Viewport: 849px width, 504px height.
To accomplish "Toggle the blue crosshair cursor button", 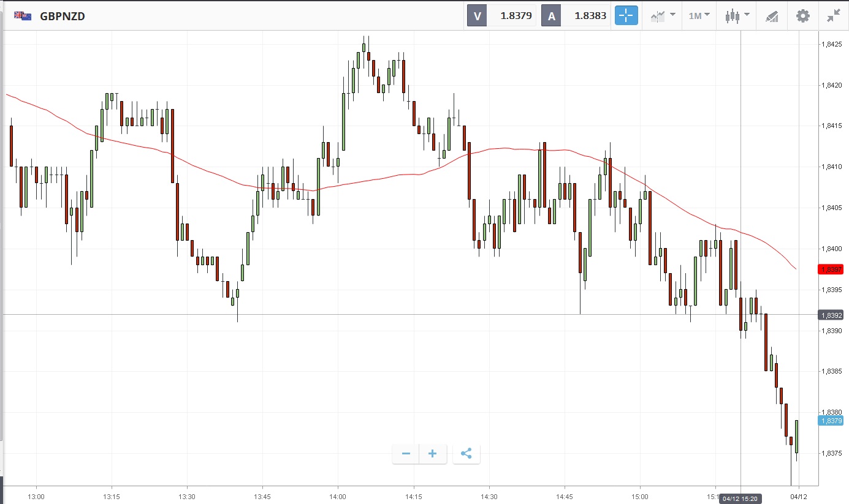I will pos(626,16).
